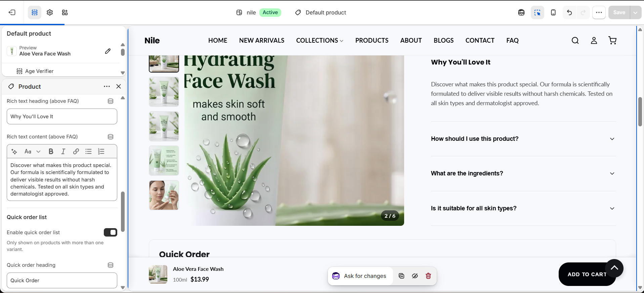Screen dimensions: 644x293
Task: Click the sticky bar Aloe Vera product thumbnail
Action: [x=158, y=274]
